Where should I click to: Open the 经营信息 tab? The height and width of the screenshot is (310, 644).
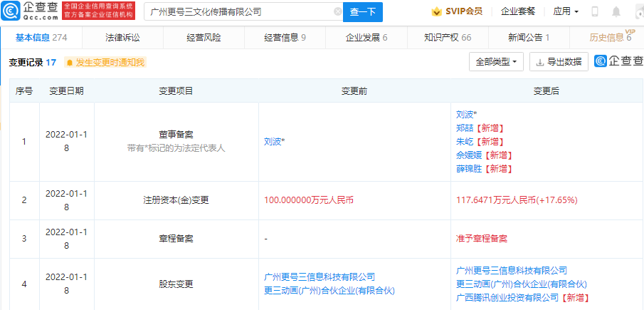click(285, 38)
